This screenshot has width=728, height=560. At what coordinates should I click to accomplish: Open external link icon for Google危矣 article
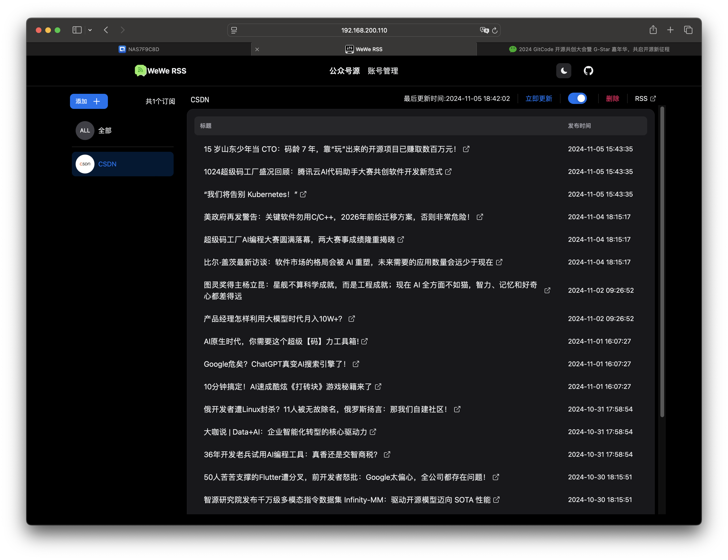click(356, 364)
